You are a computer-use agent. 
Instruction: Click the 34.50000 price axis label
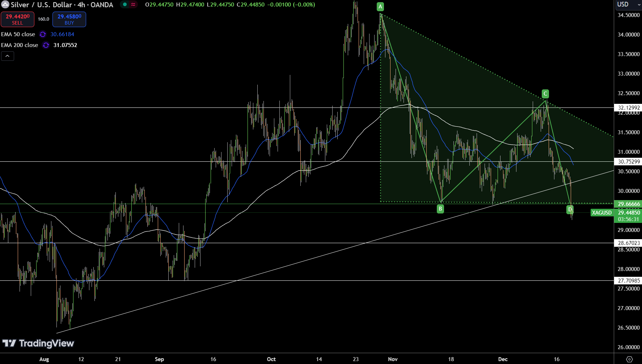coord(629,15)
